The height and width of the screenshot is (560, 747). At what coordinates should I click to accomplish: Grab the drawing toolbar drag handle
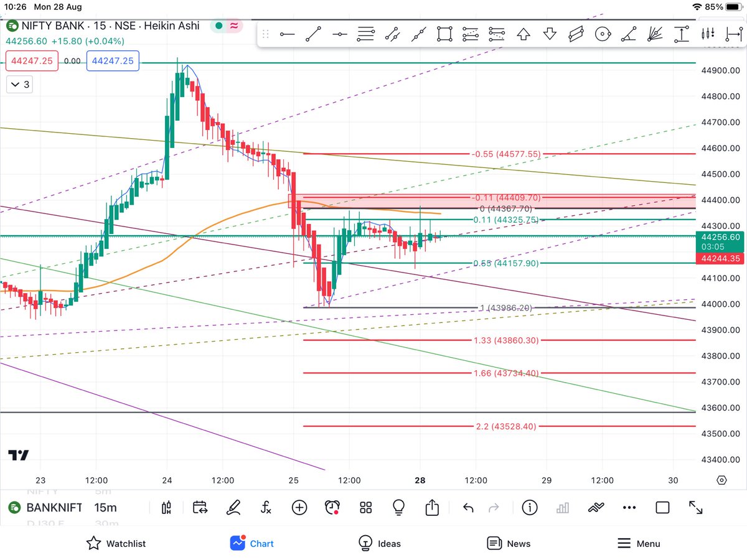[266, 34]
